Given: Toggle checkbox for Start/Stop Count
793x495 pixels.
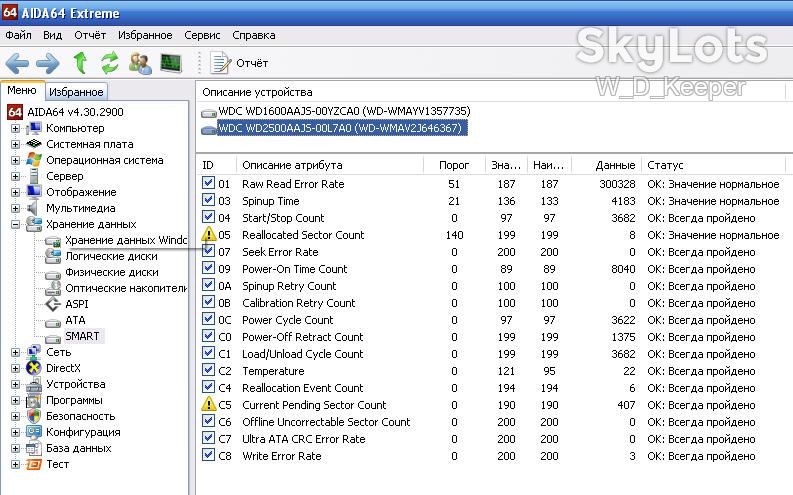Looking at the screenshot, I should tap(208, 217).
